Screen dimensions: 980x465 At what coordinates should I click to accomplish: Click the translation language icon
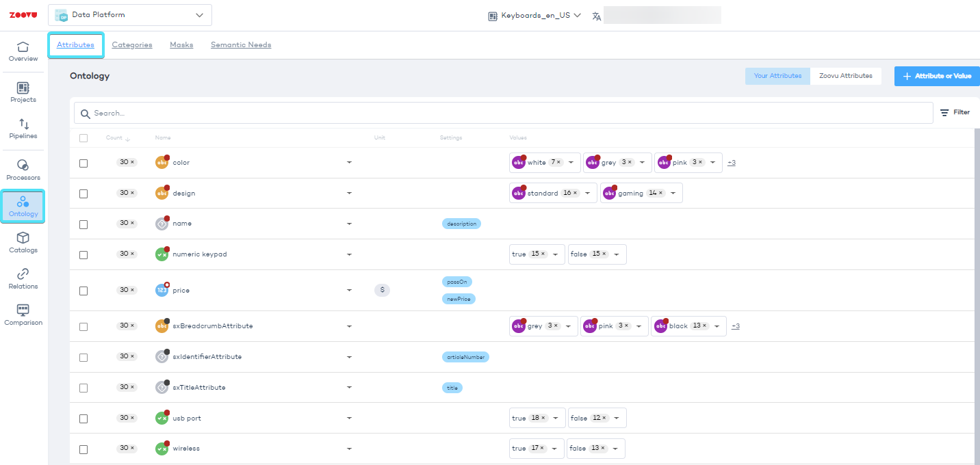tap(597, 16)
